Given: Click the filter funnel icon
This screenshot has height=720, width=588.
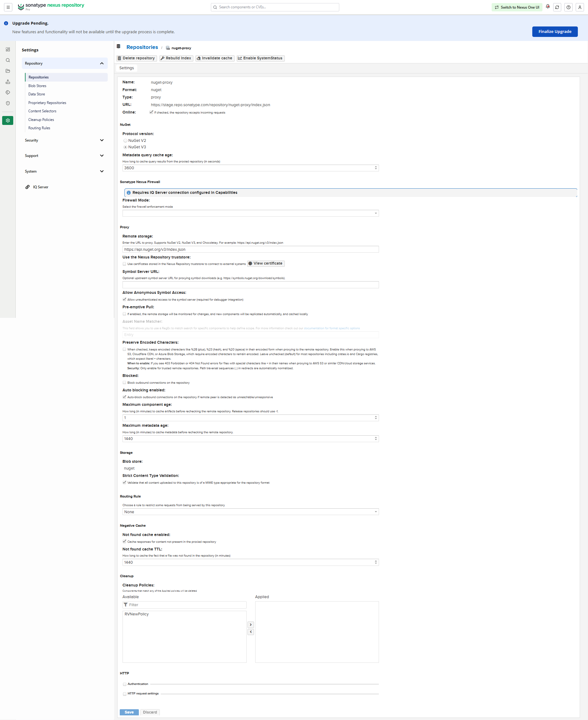Looking at the screenshot, I should (126, 605).
